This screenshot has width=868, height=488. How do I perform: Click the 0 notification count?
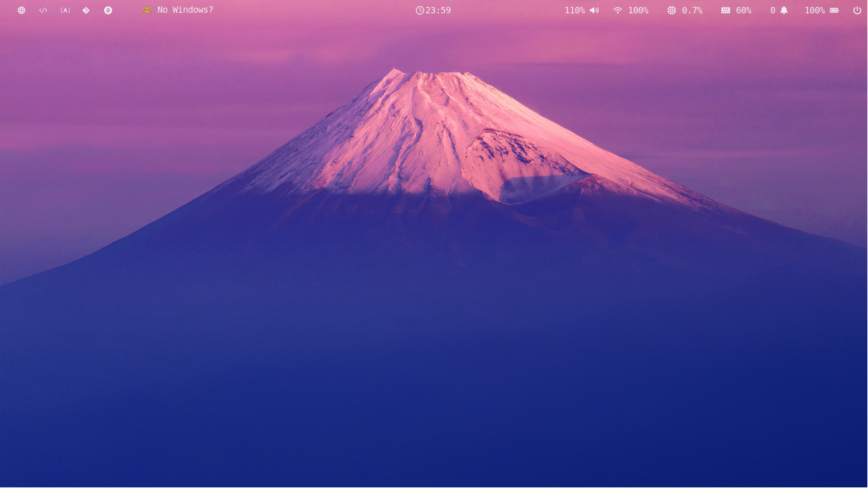pos(773,10)
